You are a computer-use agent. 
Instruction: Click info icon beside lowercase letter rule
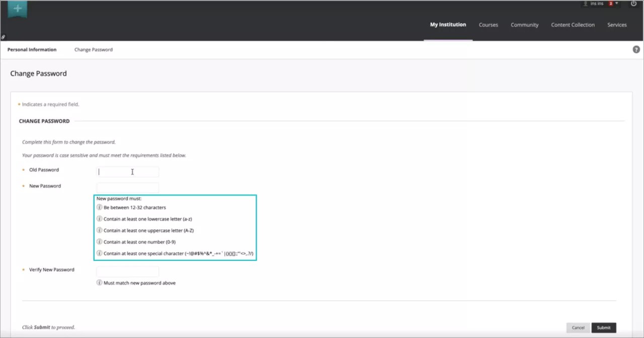pos(99,219)
